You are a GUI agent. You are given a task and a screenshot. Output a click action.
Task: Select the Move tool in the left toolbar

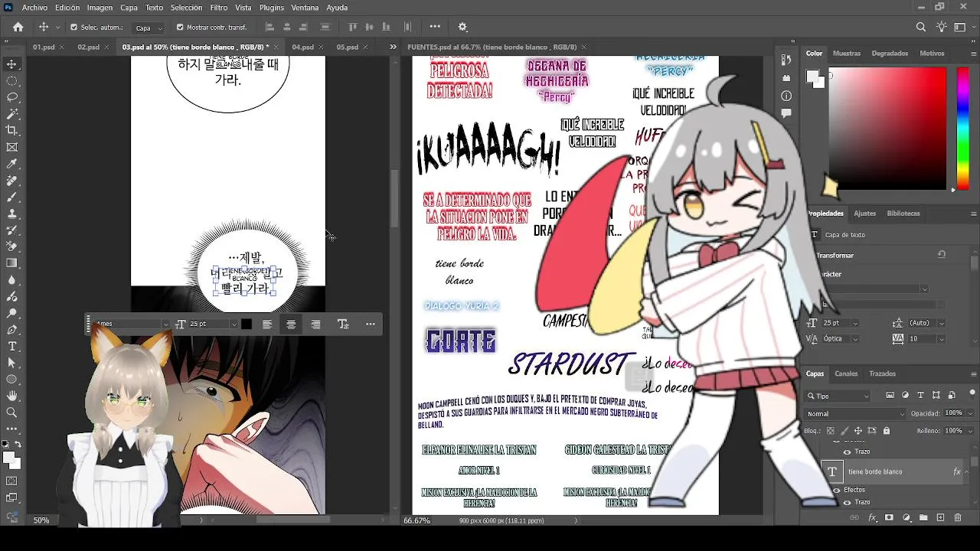click(11, 64)
